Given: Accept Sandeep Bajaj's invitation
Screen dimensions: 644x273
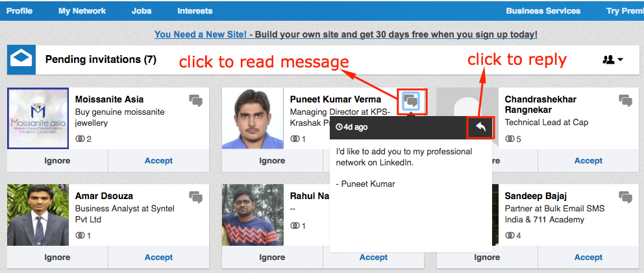Looking at the screenshot, I should pyautogui.click(x=588, y=257).
